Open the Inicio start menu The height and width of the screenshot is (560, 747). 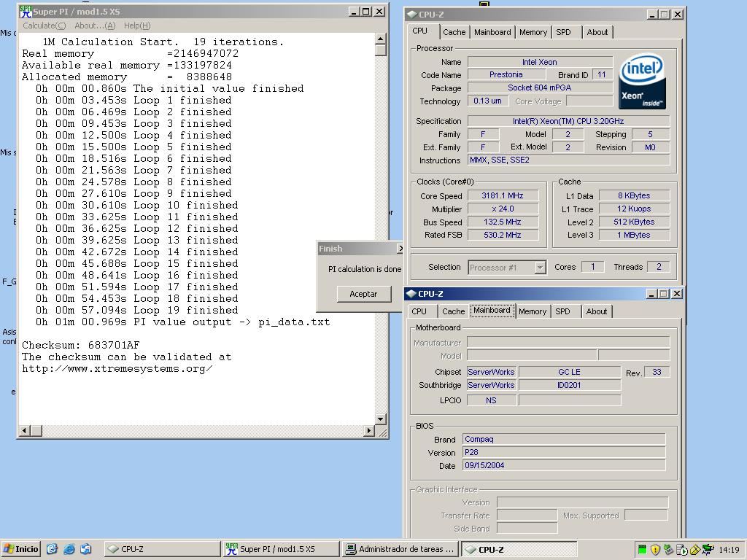[20, 549]
